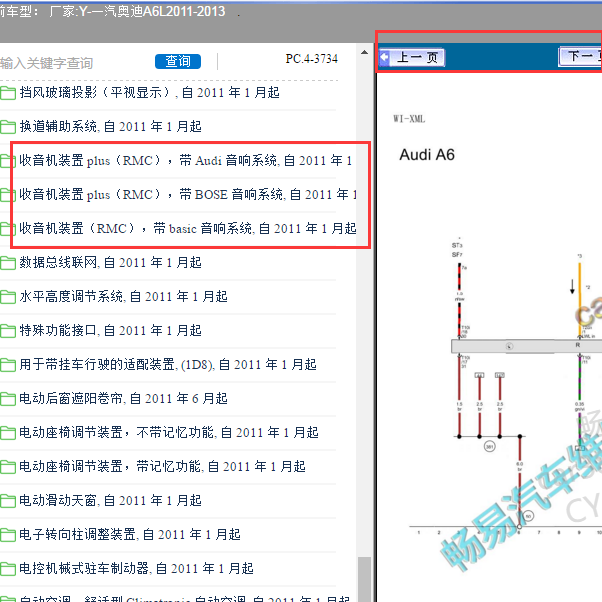The image size is (602, 602).
Task: Select 挡风玻璃投影（平视显示）, 自 2011 年 1 月起
Action: [x=149, y=93]
